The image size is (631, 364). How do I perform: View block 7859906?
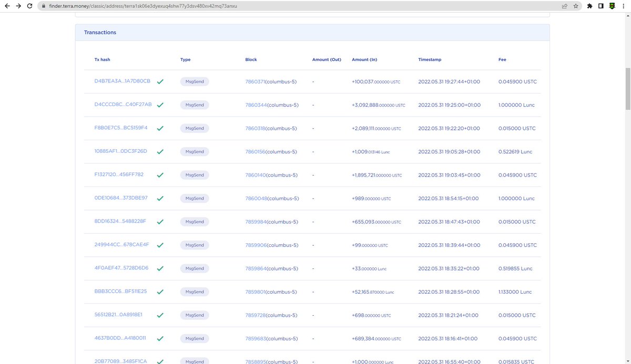[x=256, y=245]
